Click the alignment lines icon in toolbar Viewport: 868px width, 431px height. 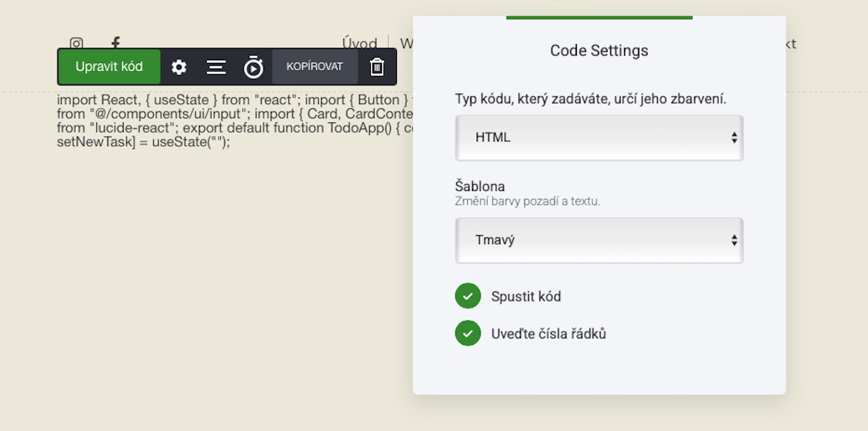click(x=216, y=67)
